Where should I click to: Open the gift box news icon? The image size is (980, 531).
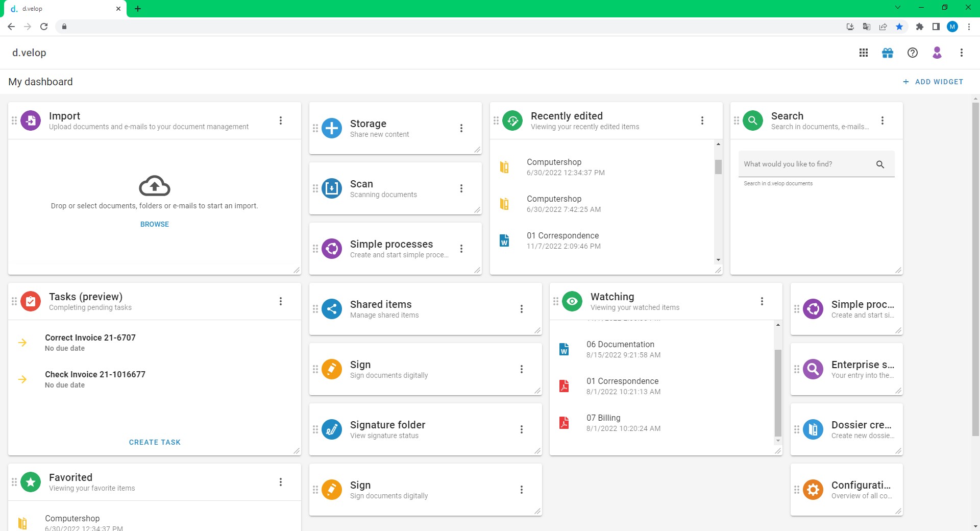888,53
